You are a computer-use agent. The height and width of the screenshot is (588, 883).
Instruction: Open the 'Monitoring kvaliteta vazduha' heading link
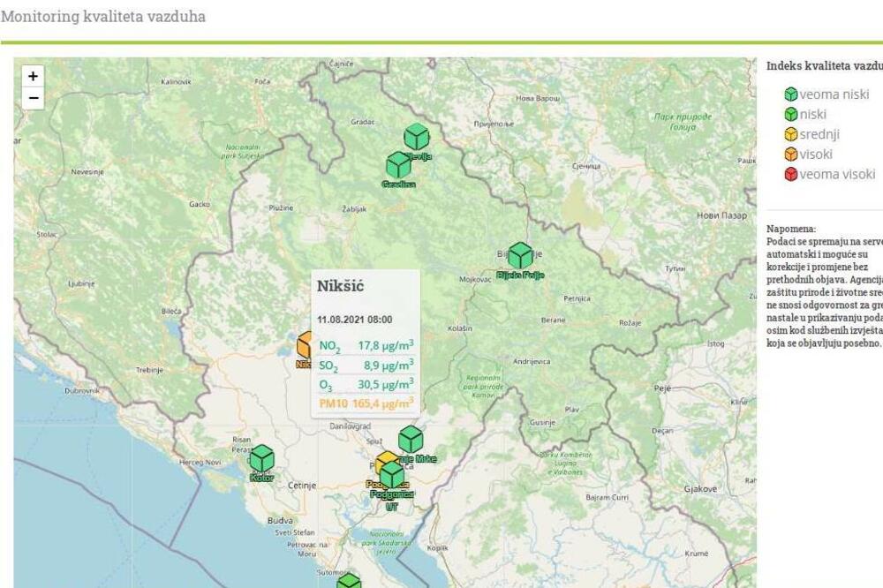pos(105,15)
